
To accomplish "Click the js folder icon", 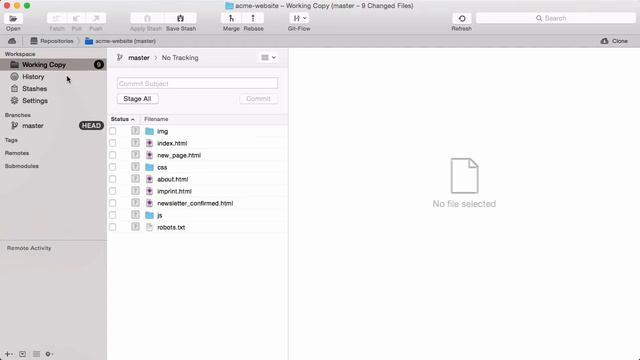I will (x=149, y=215).
